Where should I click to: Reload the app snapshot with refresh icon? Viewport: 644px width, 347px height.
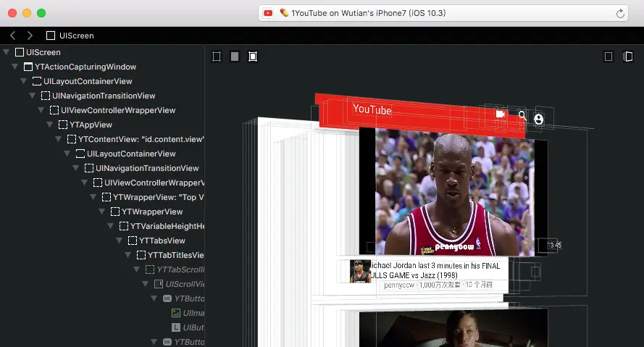coord(620,14)
